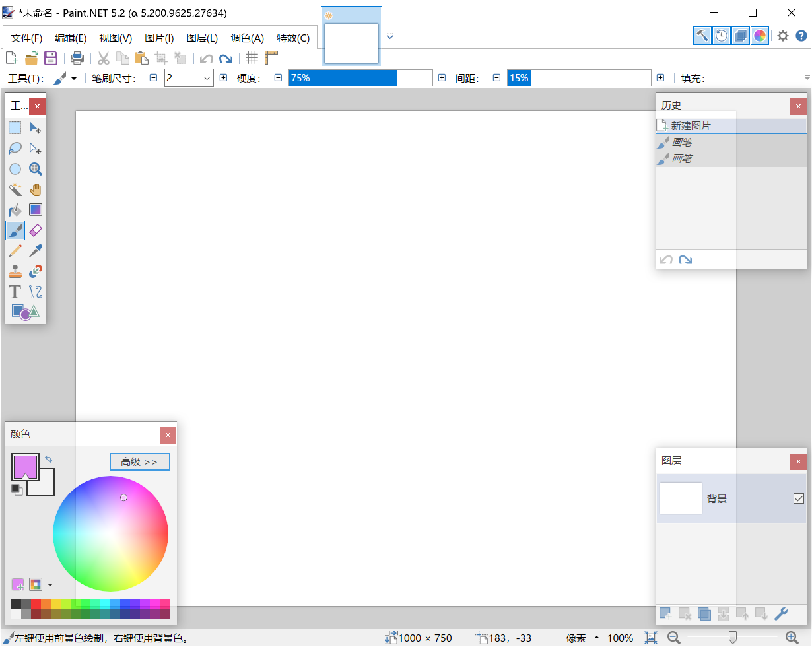The width and height of the screenshot is (812, 647).
Task: Open the Help question mark
Action: (x=801, y=36)
